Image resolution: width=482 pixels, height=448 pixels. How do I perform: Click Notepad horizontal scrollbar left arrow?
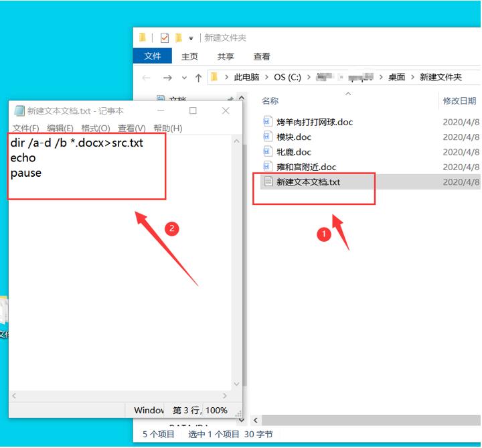14,396
